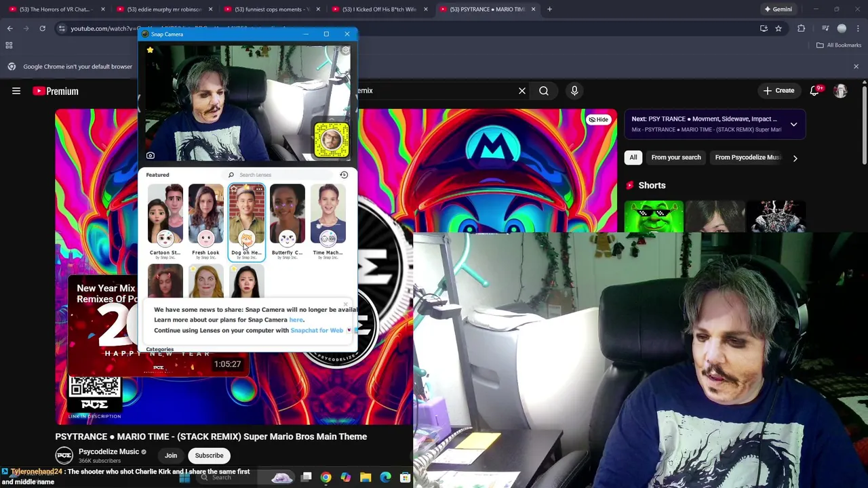Viewport: 868px width, 488px height.
Task: Click the YouTube Create button
Action: 778,91
